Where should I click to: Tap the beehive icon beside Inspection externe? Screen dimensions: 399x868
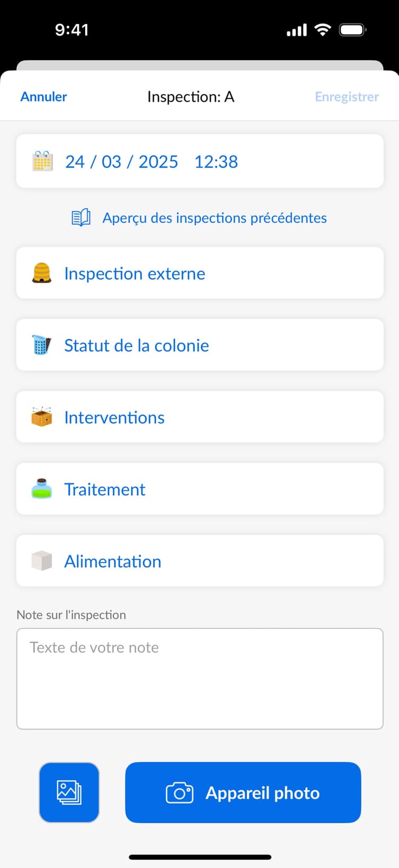point(41,273)
